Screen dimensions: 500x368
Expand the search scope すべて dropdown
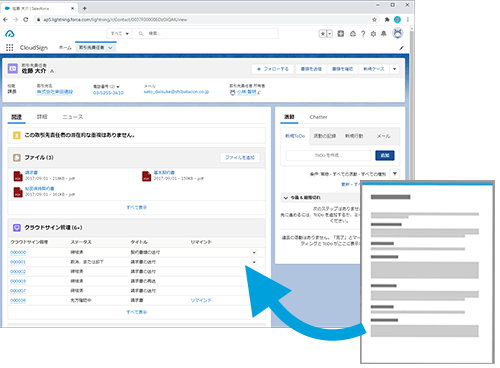coord(119,34)
